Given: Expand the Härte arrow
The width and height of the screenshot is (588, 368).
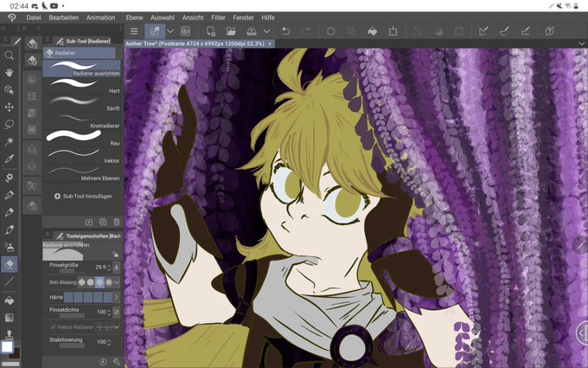Looking at the screenshot, I should coord(117,297).
